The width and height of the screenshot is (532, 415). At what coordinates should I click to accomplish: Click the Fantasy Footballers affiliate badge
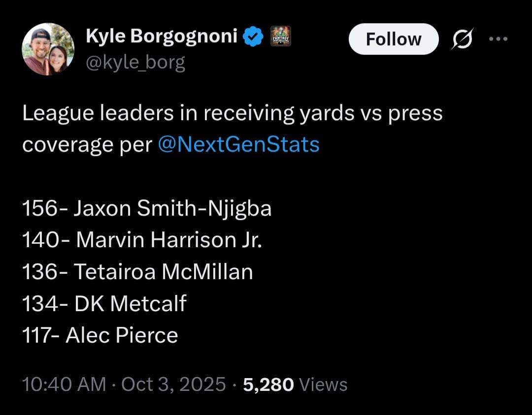pos(280,35)
